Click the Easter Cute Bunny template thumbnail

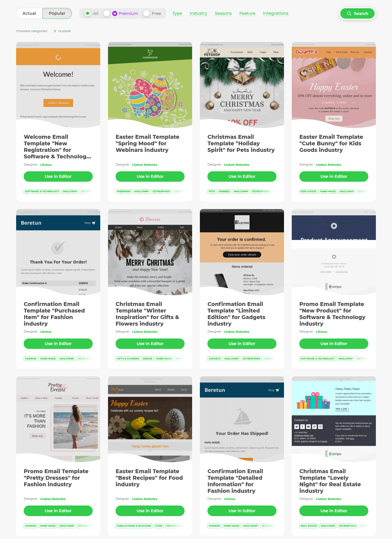[x=333, y=84]
